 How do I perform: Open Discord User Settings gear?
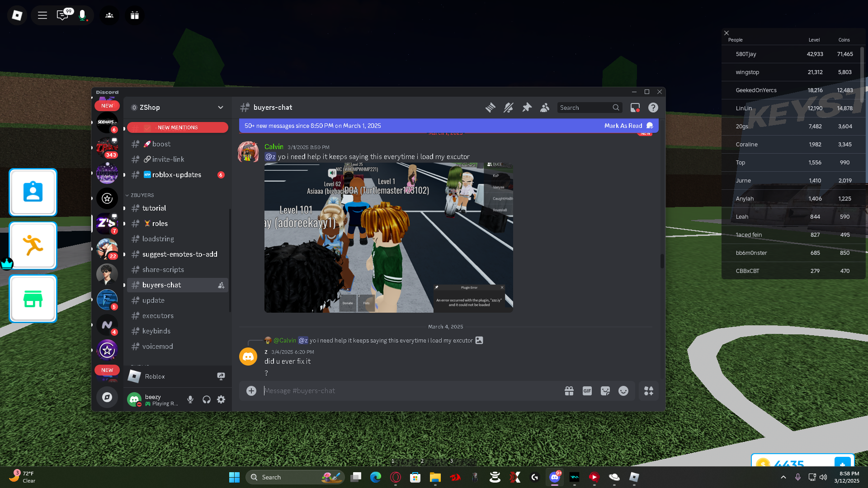click(221, 399)
